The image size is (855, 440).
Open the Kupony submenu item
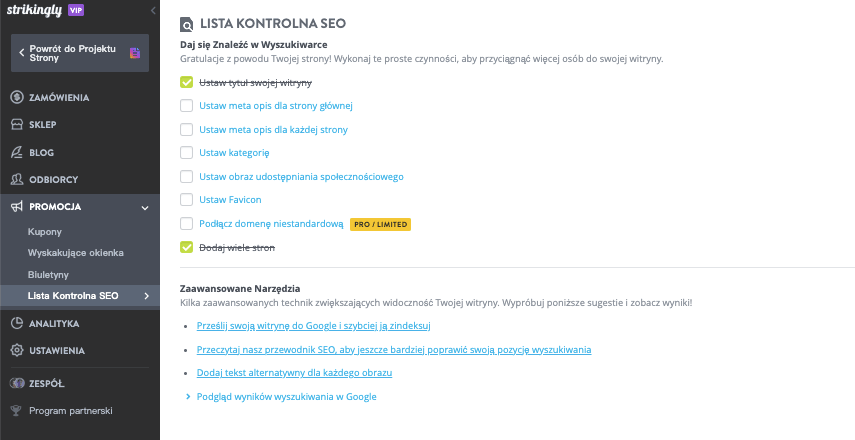coord(45,232)
